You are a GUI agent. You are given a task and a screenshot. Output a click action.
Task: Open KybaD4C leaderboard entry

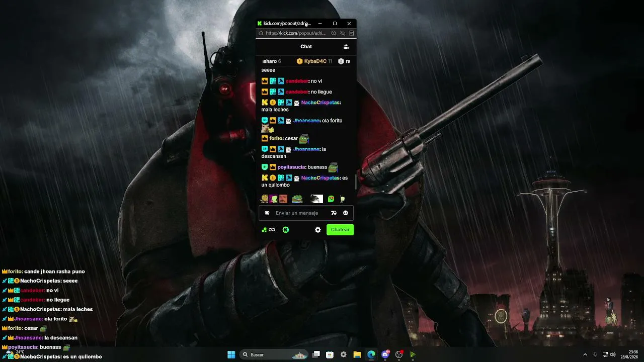tap(314, 61)
